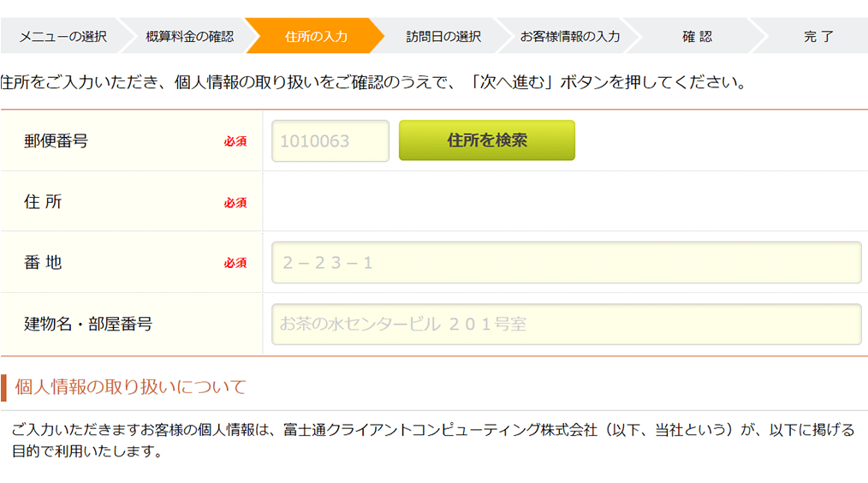
Task: Click the メニューの選択 step tab
Action: point(62,36)
